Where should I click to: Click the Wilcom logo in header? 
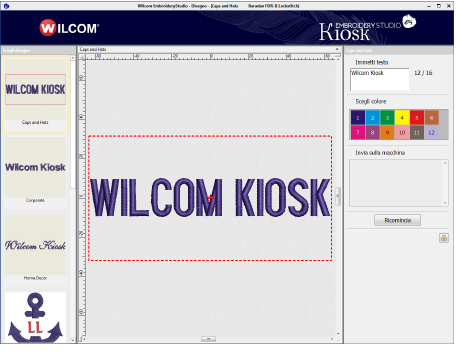coord(69,28)
